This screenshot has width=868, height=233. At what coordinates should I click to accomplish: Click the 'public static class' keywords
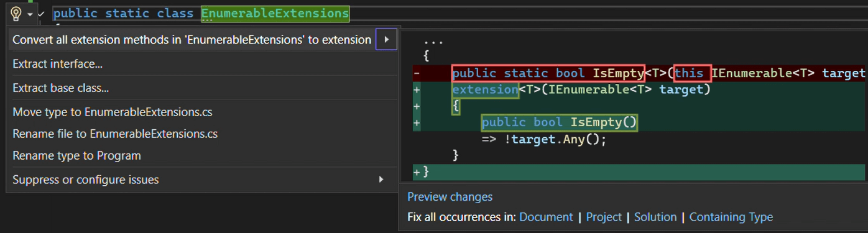[124, 13]
